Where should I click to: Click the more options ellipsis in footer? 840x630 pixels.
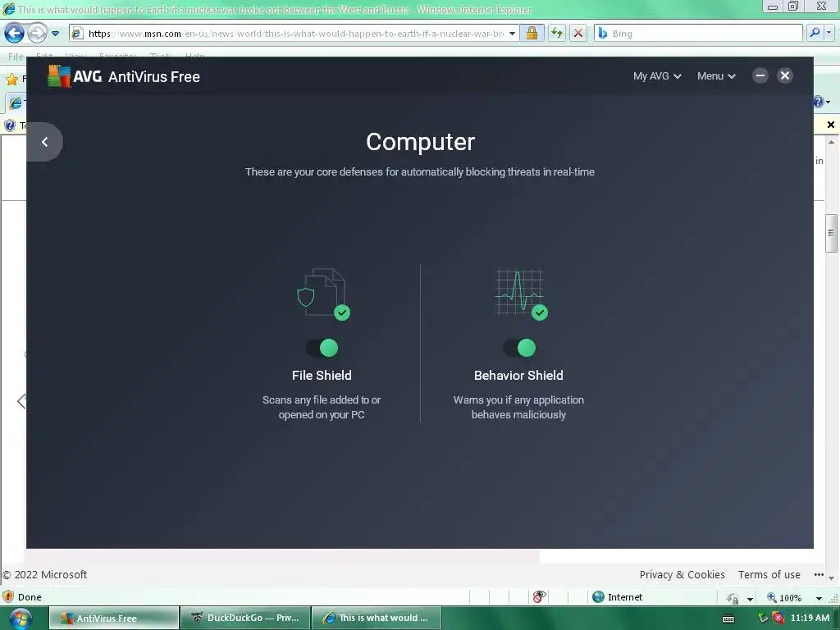(819, 574)
